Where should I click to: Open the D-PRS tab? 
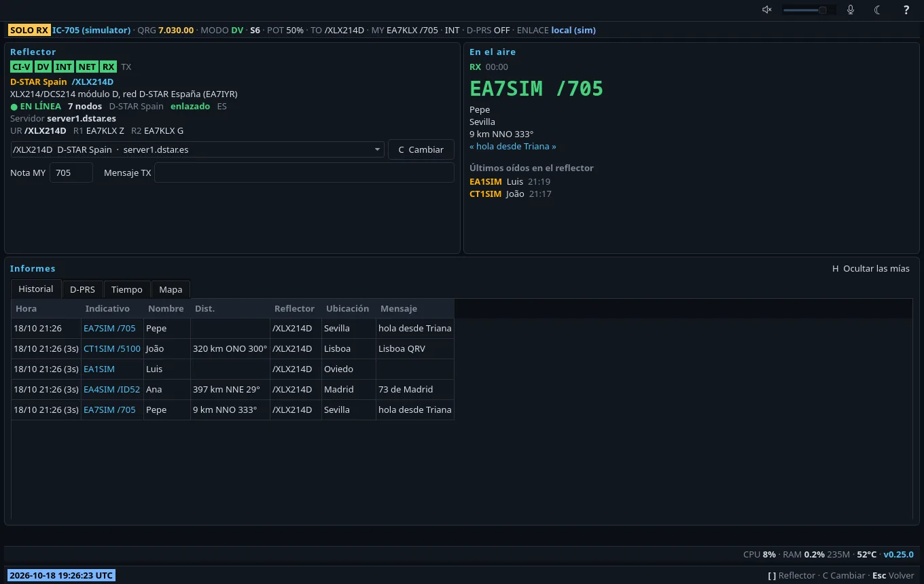click(x=82, y=289)
